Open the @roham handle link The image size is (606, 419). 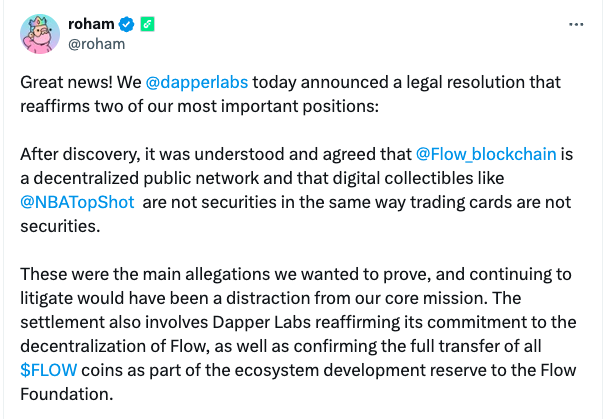coord(97,44)
